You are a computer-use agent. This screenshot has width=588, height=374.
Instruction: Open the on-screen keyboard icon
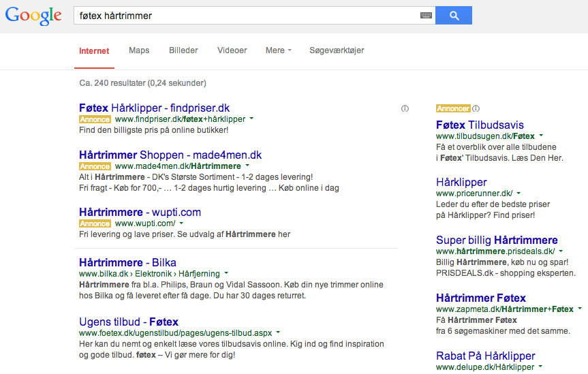tap(426, 16)
